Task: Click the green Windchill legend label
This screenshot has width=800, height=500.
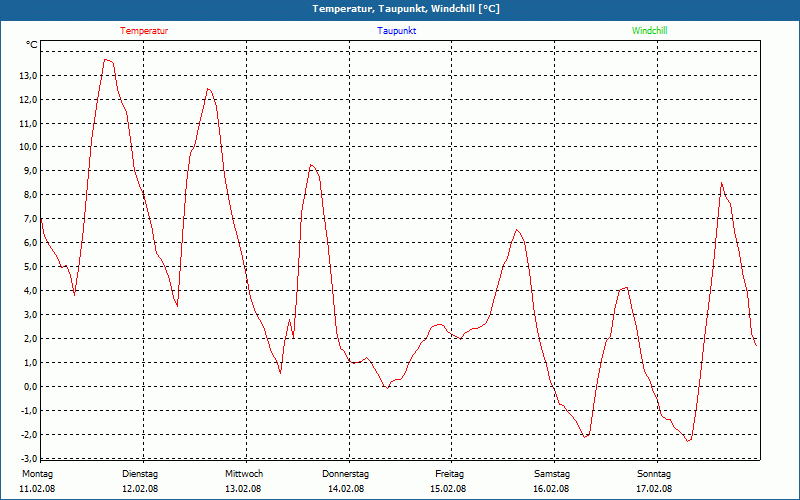Action: click(x=649, y=31)
